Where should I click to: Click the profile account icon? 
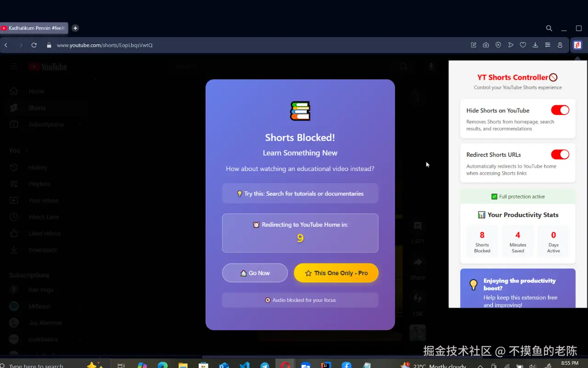(560, 45)
